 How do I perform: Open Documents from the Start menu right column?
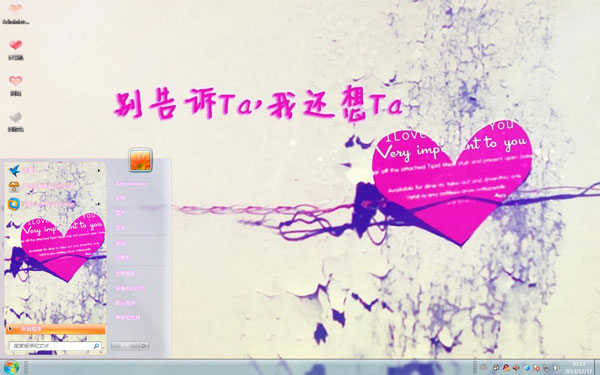click(121, 198)
